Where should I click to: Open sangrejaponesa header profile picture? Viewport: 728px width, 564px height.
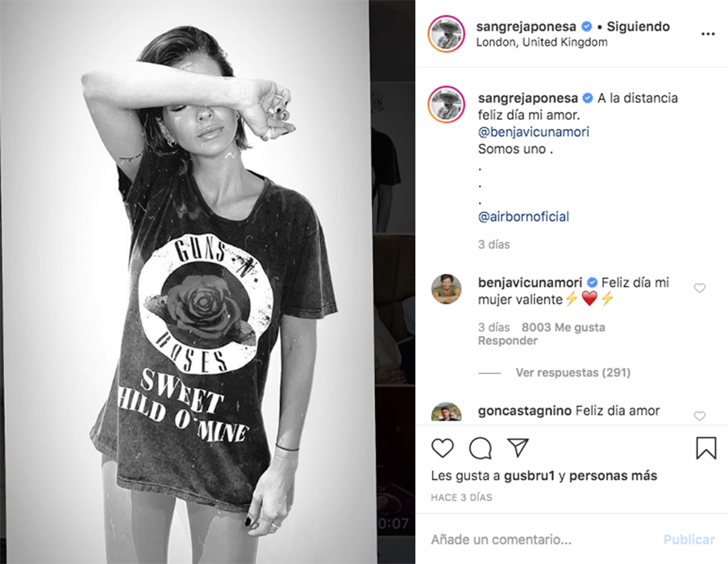(446, 34)
